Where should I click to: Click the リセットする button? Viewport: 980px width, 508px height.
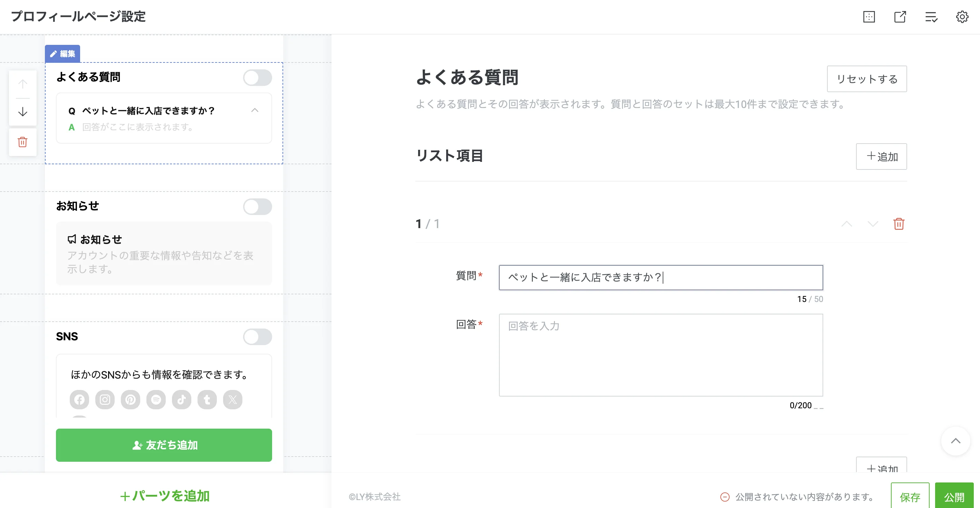[x=867, y=79]
